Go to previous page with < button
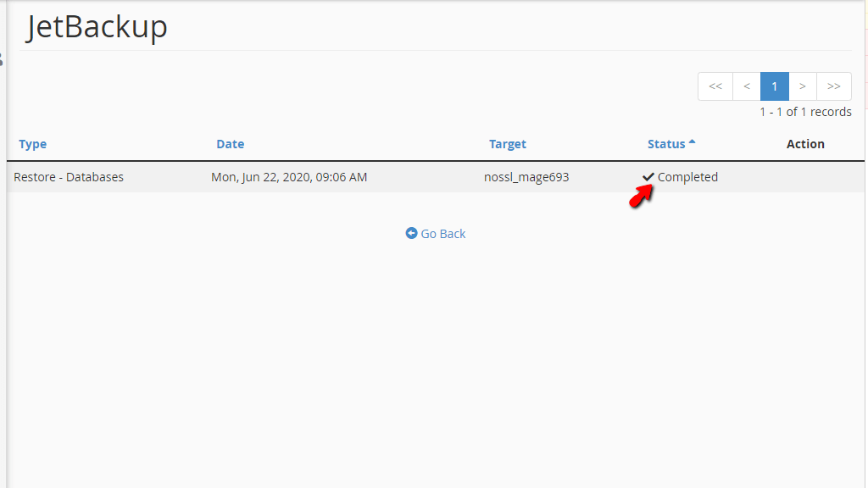Screen dimensions: 868x488 [747, 86]
